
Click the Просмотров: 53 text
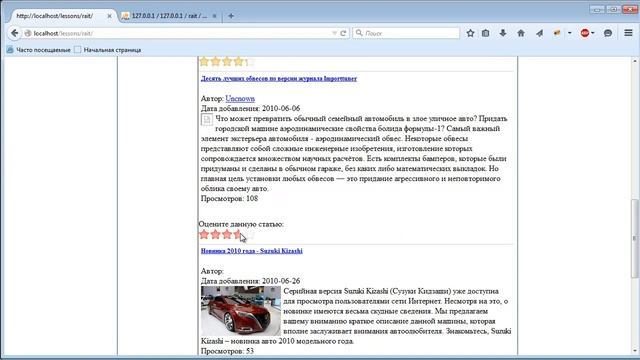[227, 351]
